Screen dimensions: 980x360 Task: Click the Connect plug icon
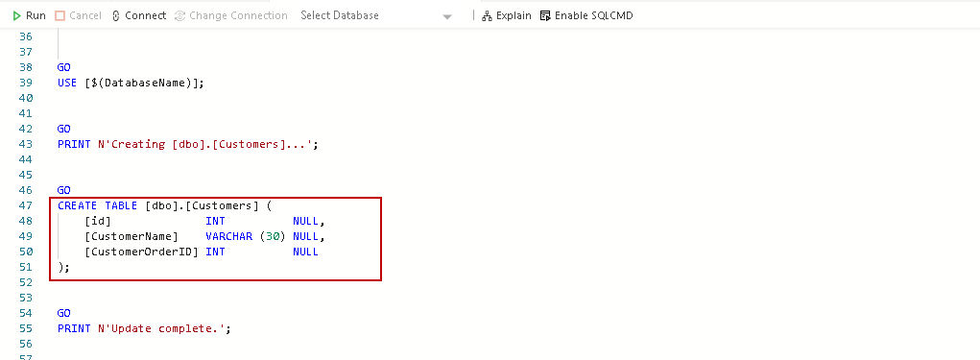tap(115, 15)
